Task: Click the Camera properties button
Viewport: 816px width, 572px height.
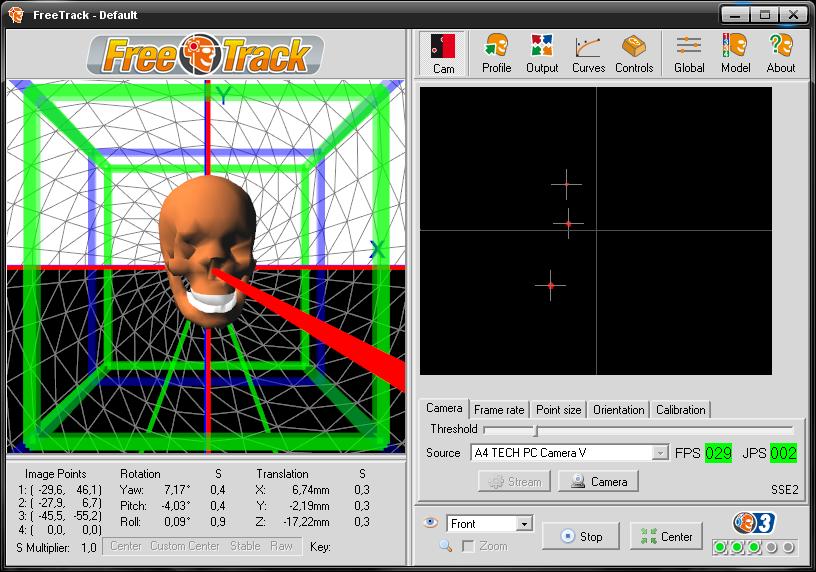Action: [x=598, y=481]
